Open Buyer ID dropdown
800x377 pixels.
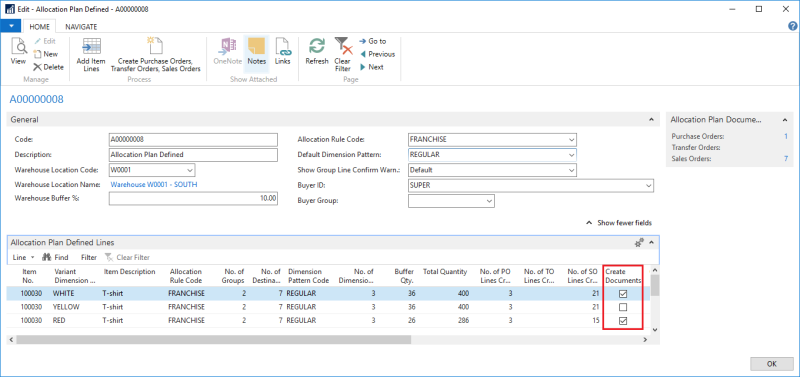[648, 186]
